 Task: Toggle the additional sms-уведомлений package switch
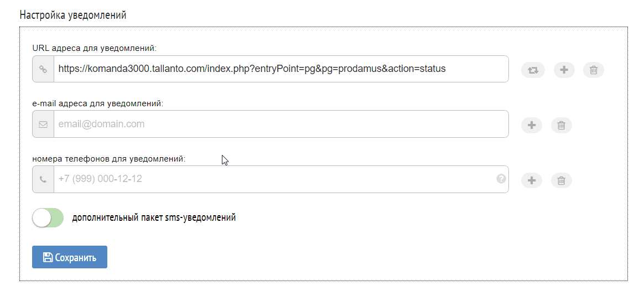(48, 217)
